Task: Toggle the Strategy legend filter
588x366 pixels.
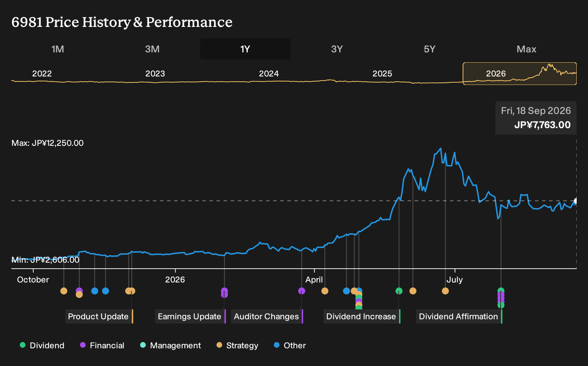Action: pyautogui.click(x=237, y=345)
